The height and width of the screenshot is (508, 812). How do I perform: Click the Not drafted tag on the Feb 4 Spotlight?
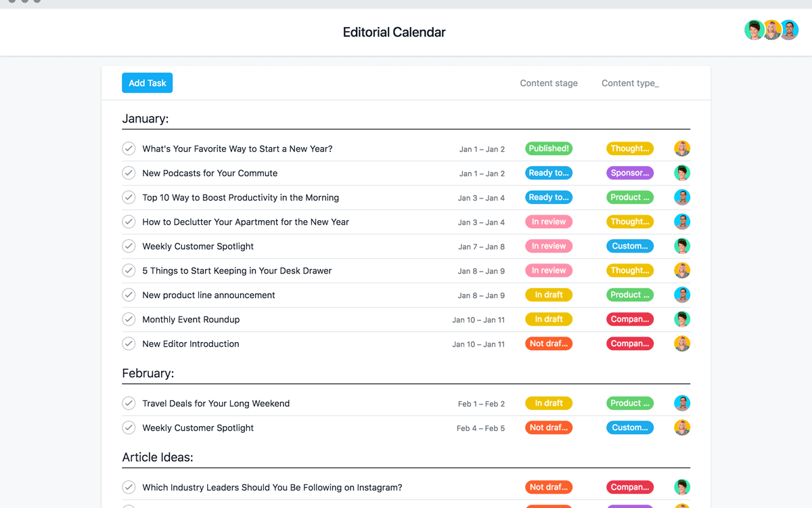[549, 427]
